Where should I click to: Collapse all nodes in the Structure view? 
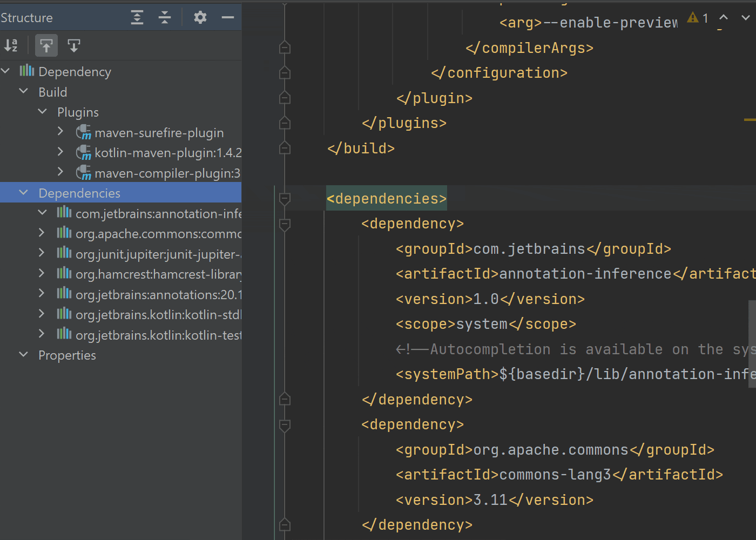point(165,17)
